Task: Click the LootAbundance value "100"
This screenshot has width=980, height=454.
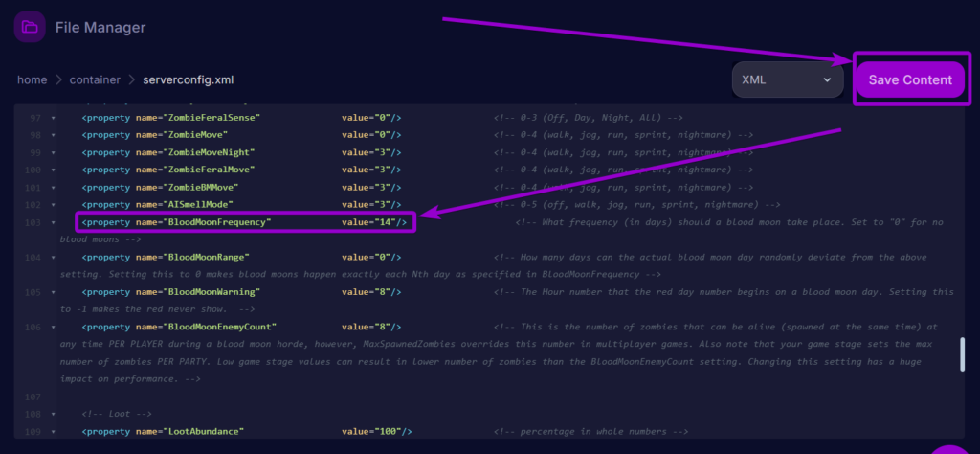Action: point(389,431)
